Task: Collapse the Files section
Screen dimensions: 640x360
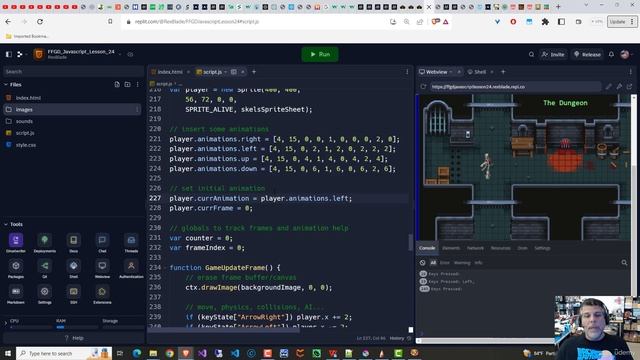Action: pos(6,84)
